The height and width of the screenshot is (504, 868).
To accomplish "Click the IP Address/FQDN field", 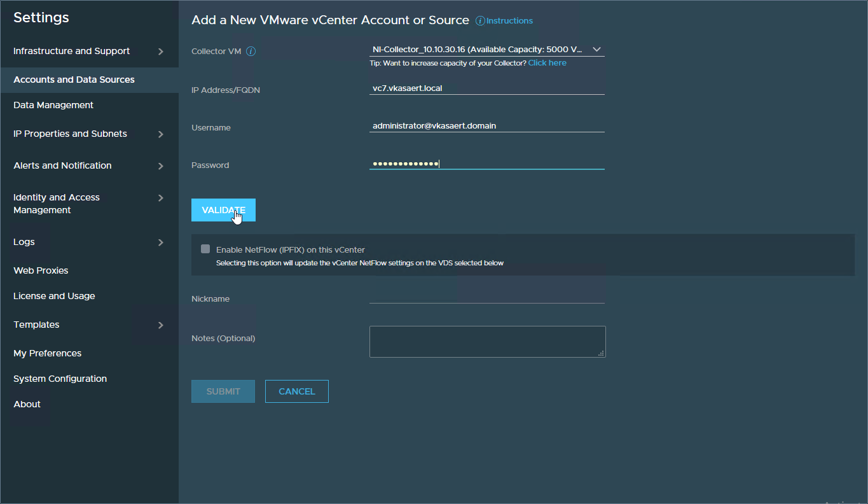I will (x=486, y=88).
